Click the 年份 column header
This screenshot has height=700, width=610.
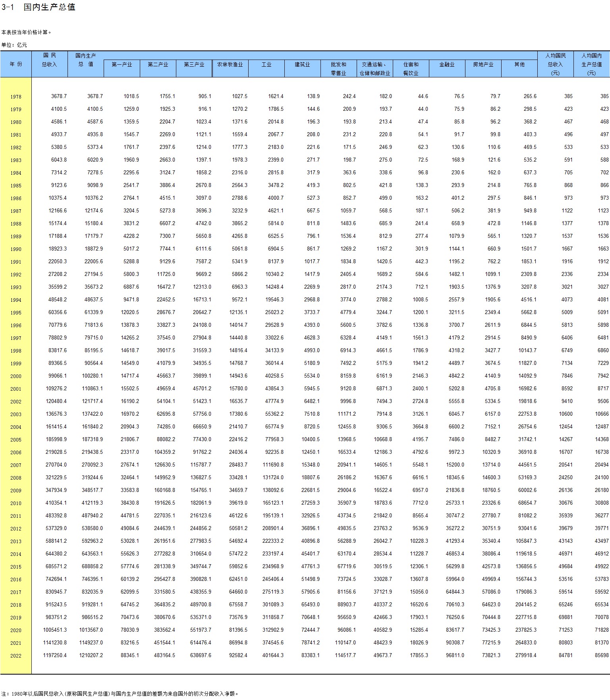click(16, 64)
